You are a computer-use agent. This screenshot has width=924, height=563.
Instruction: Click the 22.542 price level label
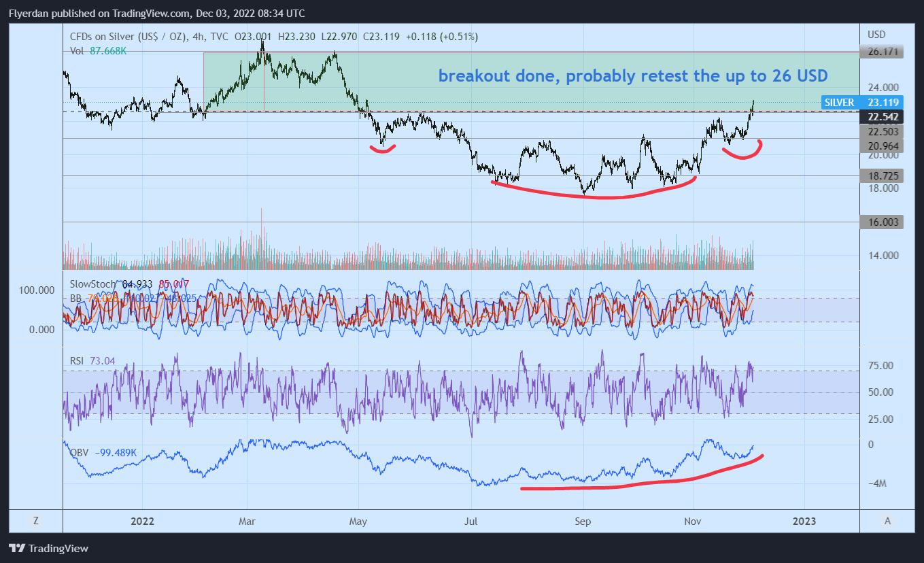[881, 116]
